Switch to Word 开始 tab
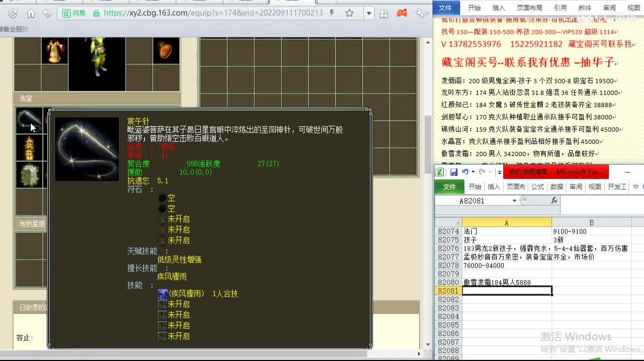Screen dimensions: 644x361 pyautogui.click(x=474, y=8)
